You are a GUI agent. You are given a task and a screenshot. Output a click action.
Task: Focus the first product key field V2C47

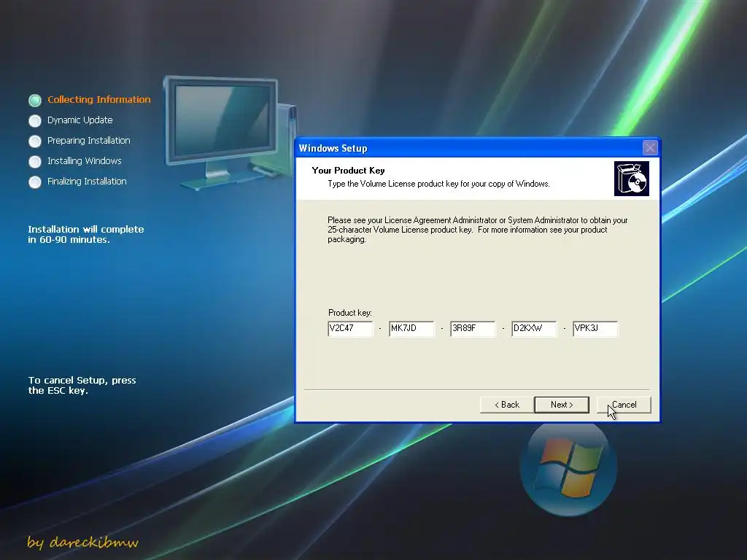[x=350, y=329]
